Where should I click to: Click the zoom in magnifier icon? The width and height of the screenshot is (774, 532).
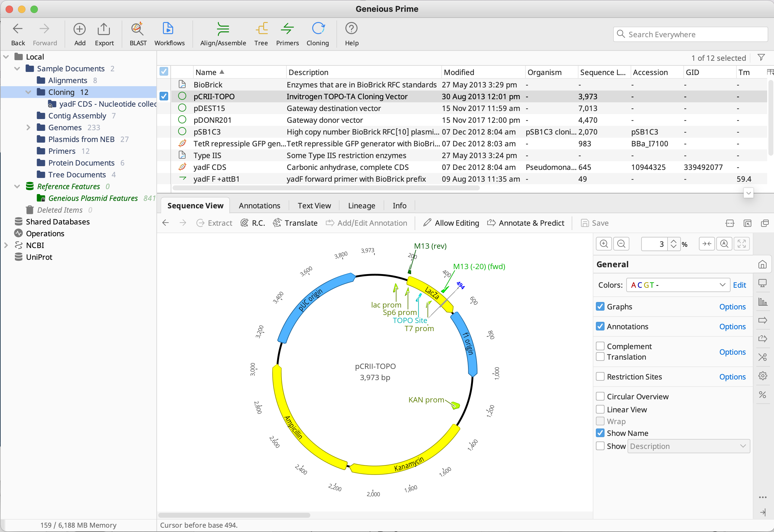(604, 244)
